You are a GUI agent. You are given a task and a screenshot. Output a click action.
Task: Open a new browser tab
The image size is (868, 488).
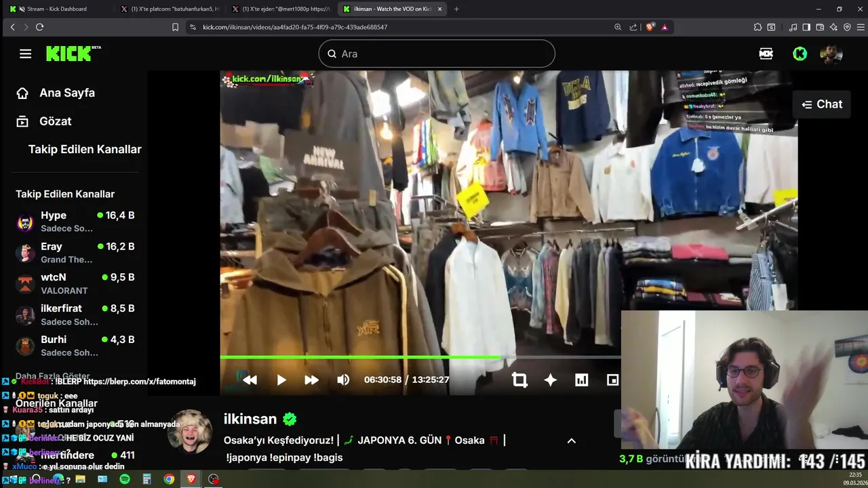click(x=456, y=9)
